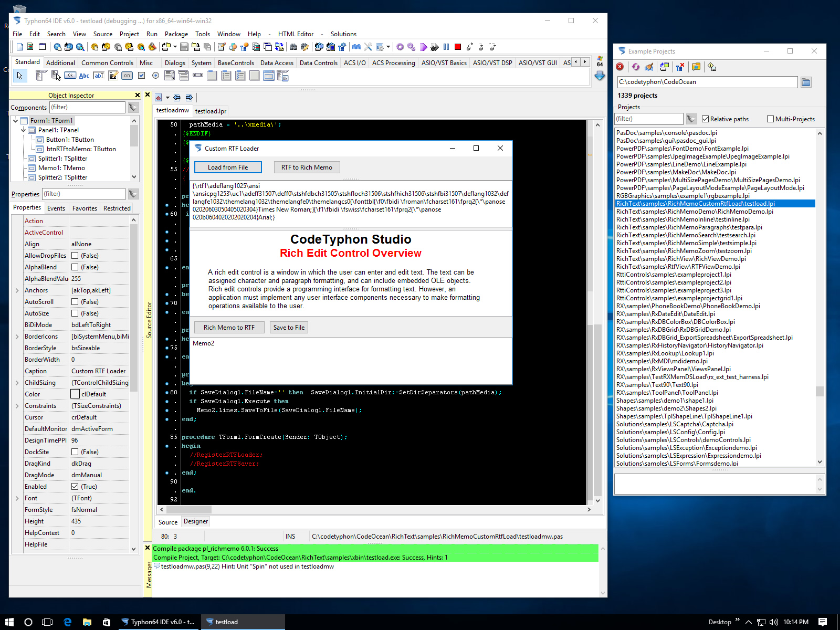Click the Rich Memo to RTF button
This screenshot has width=840, height=630.
click(x=229, y=328)
